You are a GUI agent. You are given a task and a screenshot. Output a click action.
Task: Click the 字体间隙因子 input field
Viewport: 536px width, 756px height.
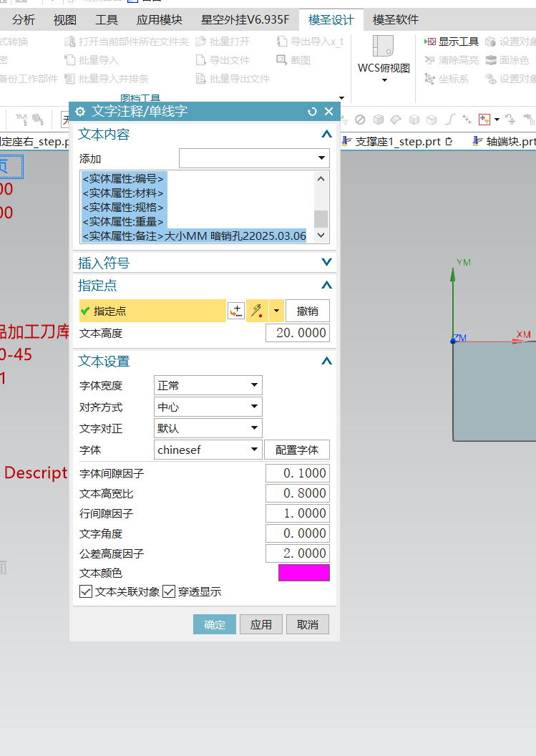click(298, 473)
